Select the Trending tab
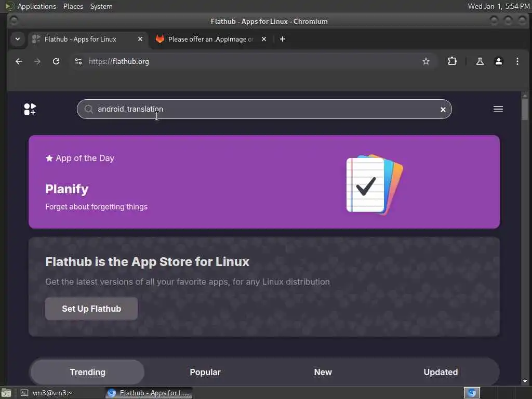Viewport: 532px width, 399px height. pyautogui.click(x=87, y=372)
